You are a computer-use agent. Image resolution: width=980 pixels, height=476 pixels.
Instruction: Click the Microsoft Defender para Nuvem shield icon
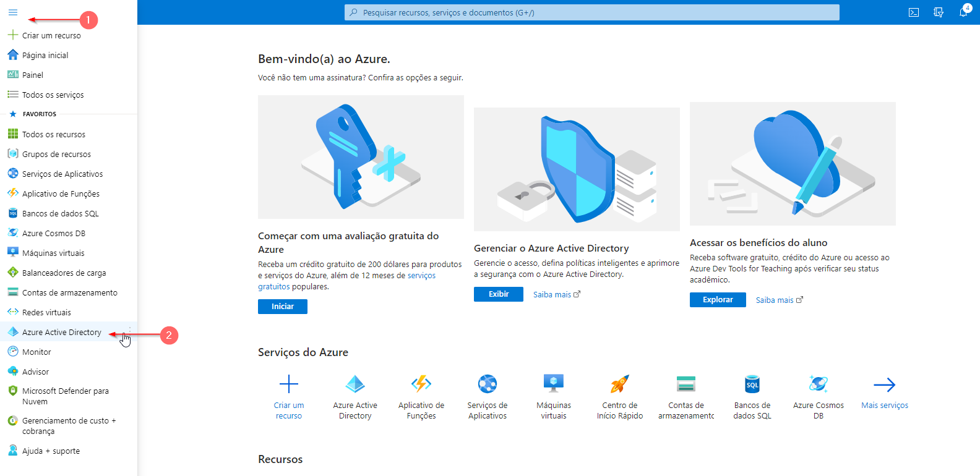12,391
